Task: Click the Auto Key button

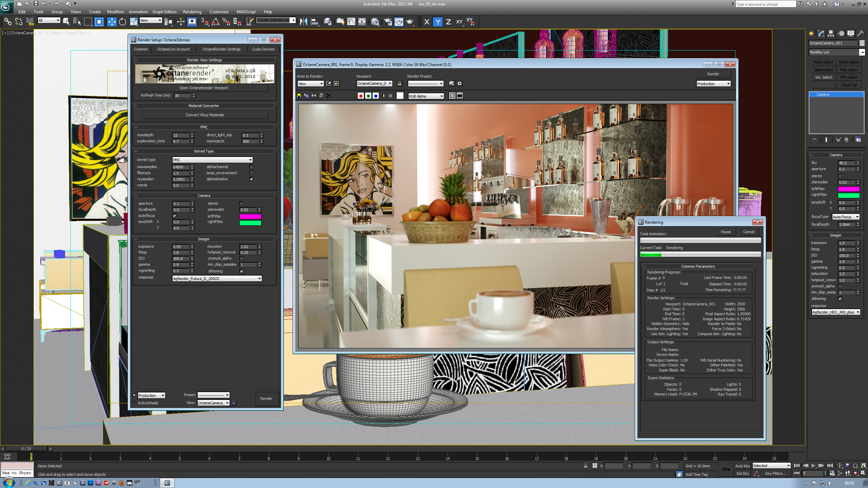Action: click(742, 466)
